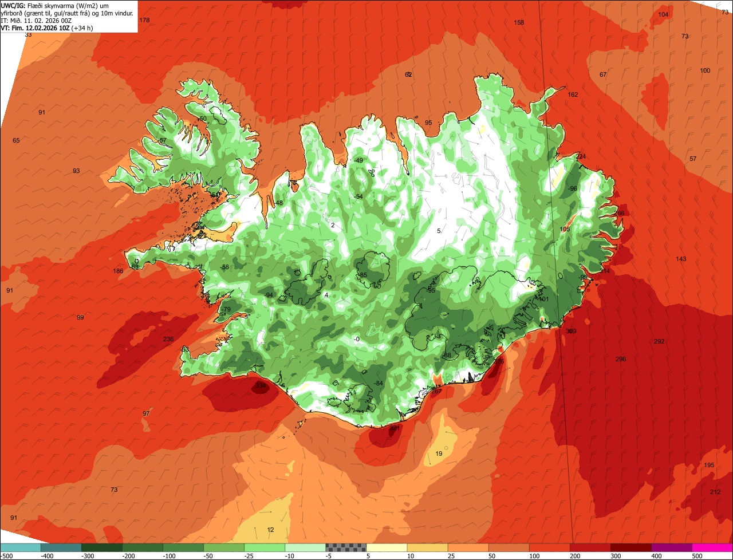The width and height of the screenshot is (733, 560).
Task: Click the map value '-84' in southern Iceland
Action: [x=378, y=383]
